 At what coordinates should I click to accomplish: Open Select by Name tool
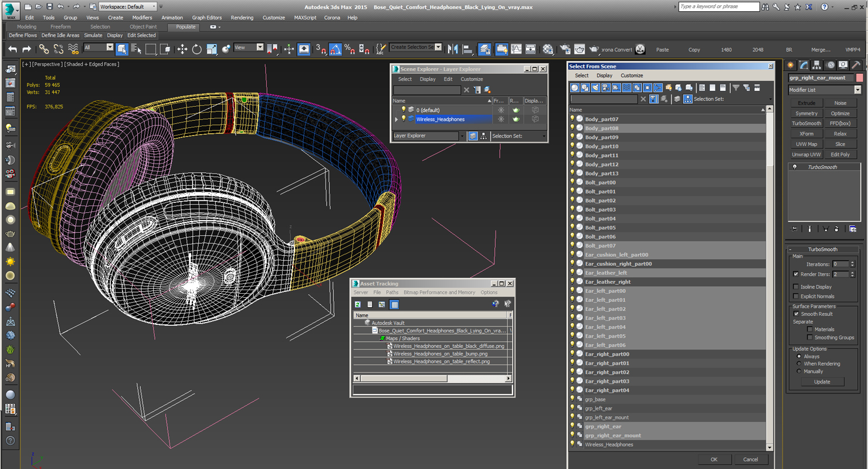pyautogui.click(x=136, y=49)
